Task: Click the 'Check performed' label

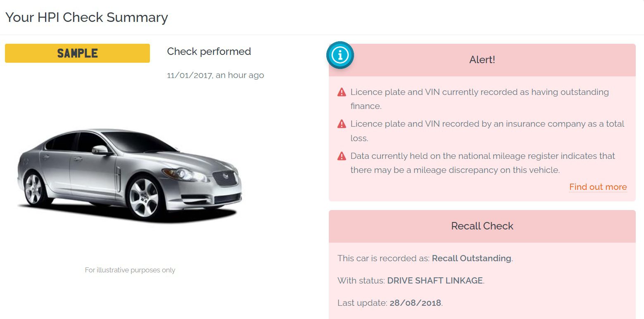Action: click(209, 52)
